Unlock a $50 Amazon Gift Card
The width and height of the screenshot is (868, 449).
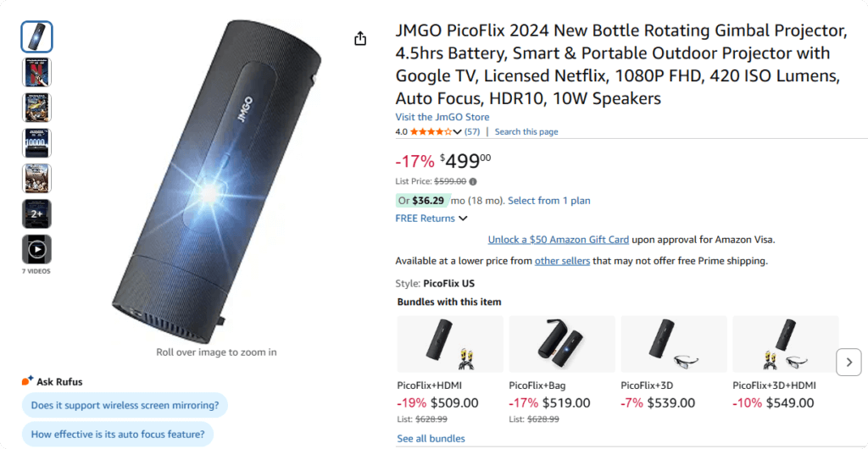pyautogui.click(x=559, y=240)
